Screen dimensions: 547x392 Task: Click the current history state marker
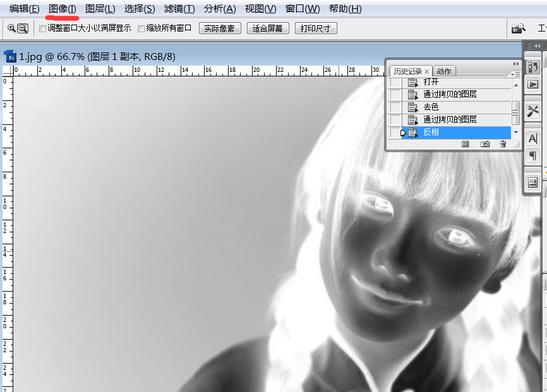[403, 133]
